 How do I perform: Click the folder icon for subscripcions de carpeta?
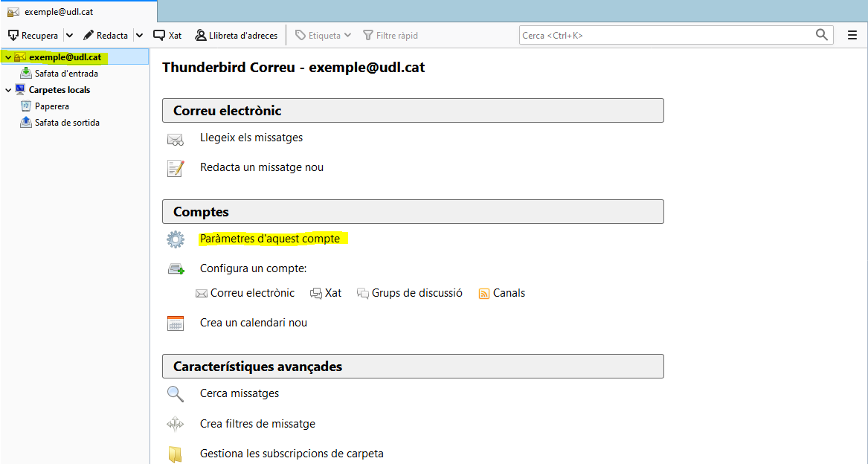175,454
